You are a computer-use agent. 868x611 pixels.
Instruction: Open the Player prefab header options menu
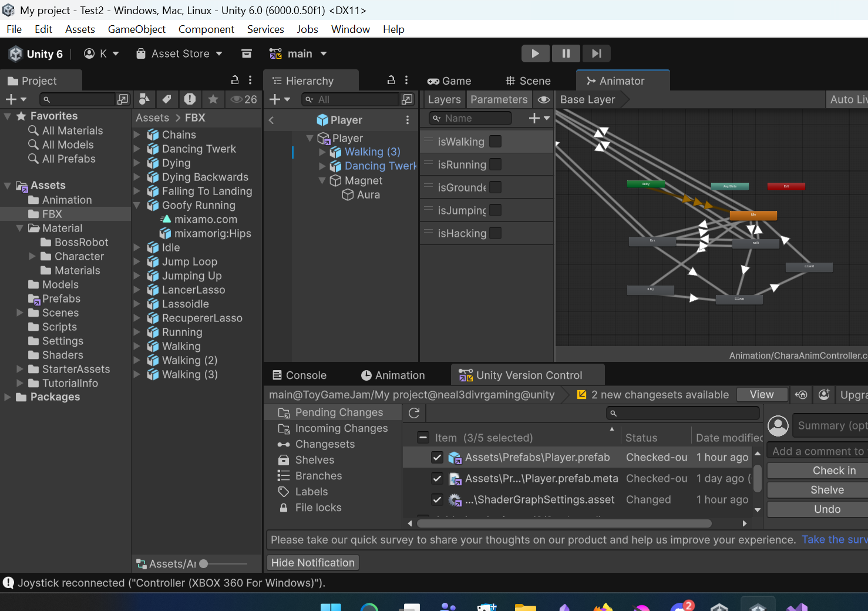[408, 120]
